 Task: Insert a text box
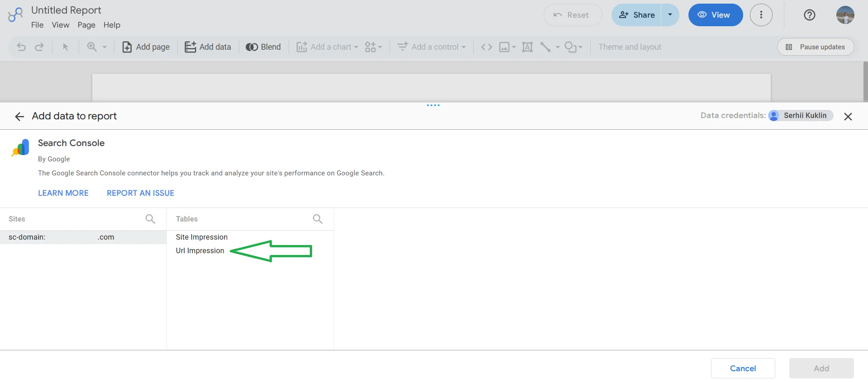[527, 47]
